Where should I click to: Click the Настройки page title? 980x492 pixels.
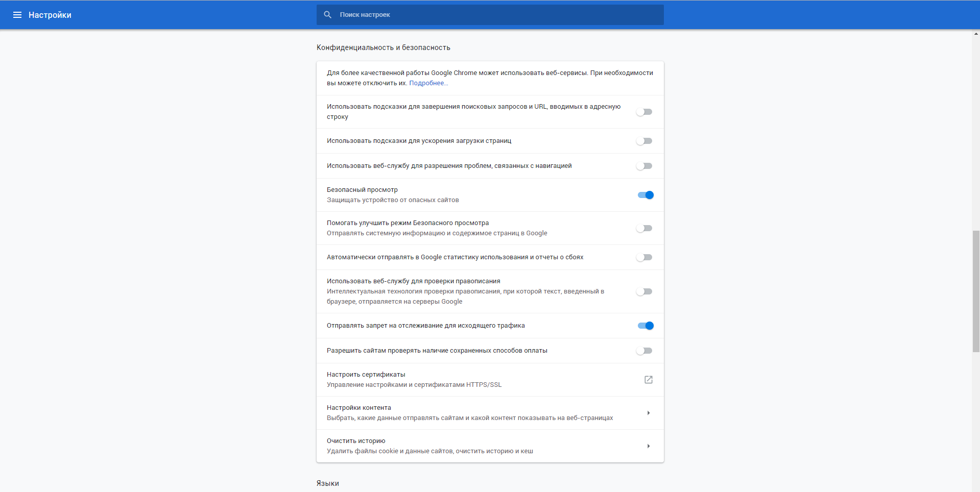tap(50, 15)
